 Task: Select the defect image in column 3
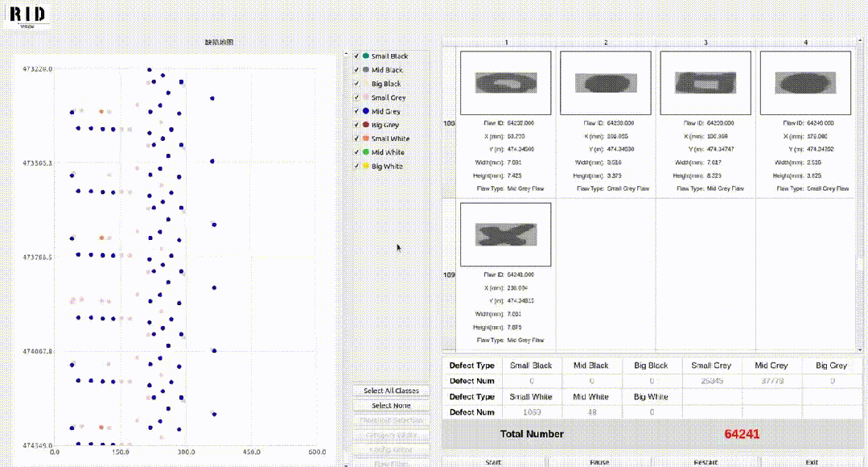[706, 83]
